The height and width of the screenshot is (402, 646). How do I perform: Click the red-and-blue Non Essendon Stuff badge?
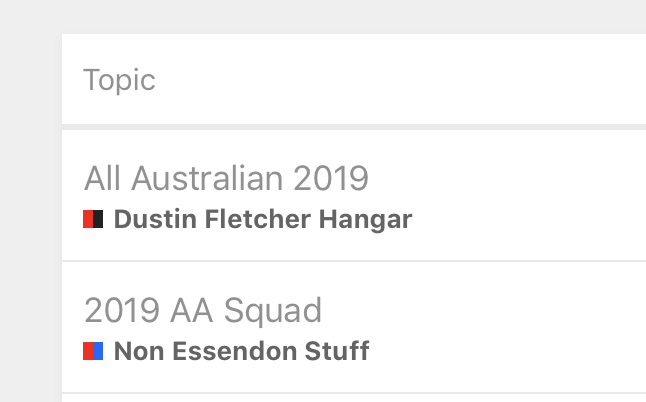[x=93, y=351]
